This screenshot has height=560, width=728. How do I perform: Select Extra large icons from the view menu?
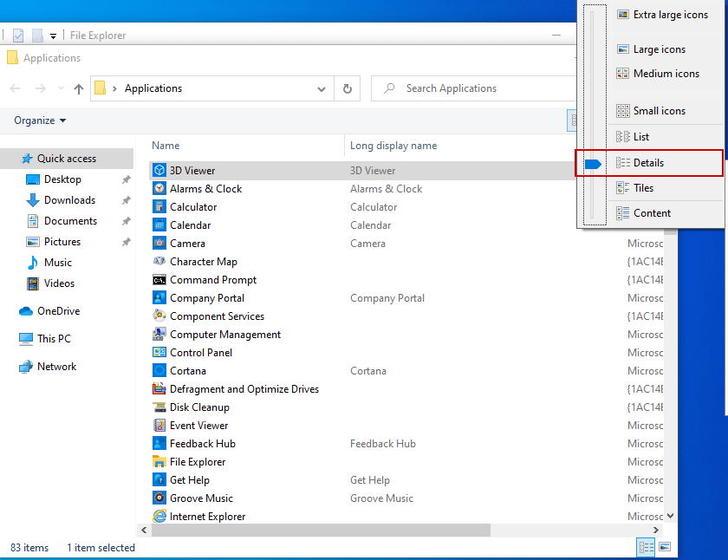pyautogui.click(x=670, y=15)
